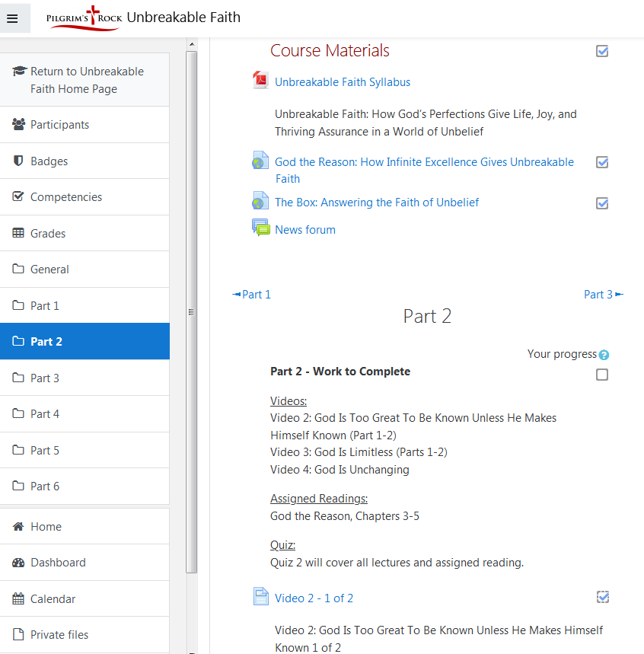This screenshot has width=644, height=654.
Task: Open Part 3 in the sidebar
Action: pyautogui.click(x=45, y=378)
